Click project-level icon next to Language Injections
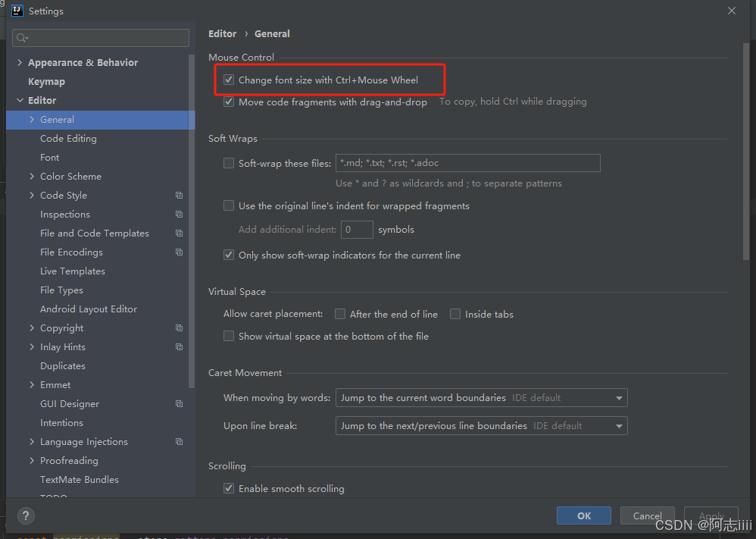 coord(179,441)
